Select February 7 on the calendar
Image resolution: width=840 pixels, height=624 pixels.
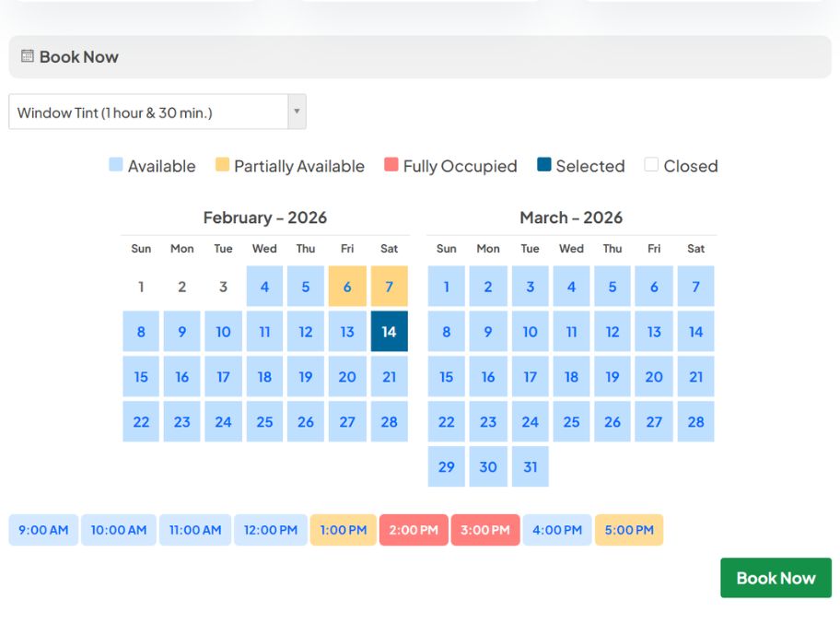[389, 287]
